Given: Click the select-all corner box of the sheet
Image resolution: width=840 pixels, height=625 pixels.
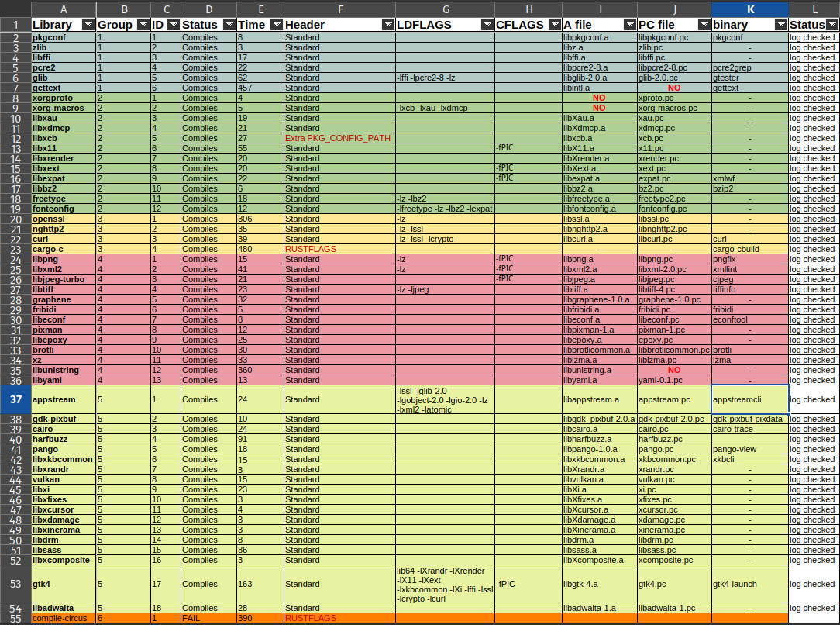Looking at the screenshot, I should (x=15, y=9).
